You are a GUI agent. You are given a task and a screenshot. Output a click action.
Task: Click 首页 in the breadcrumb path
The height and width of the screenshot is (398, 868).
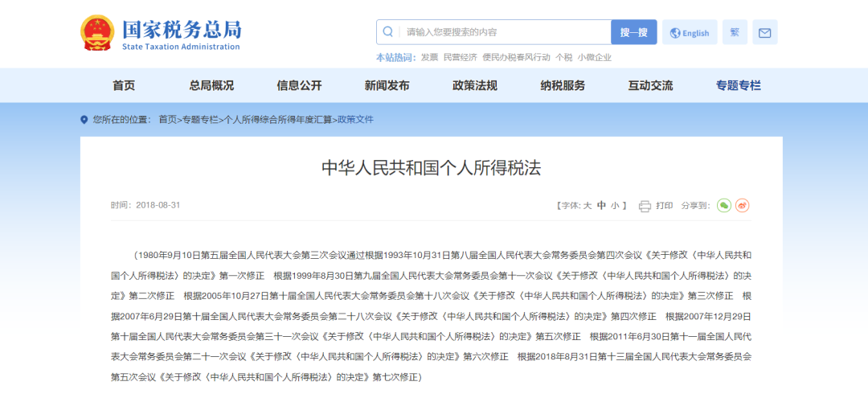click(x=167, y=120)
